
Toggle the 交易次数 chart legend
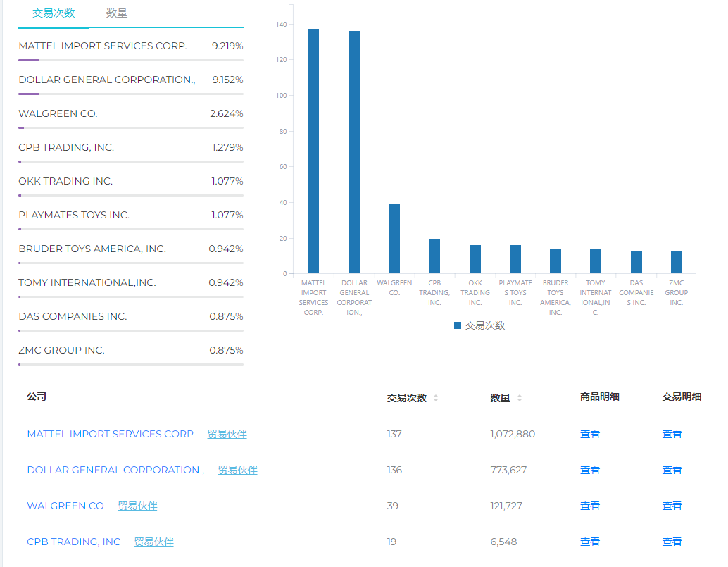pos(479,325)
